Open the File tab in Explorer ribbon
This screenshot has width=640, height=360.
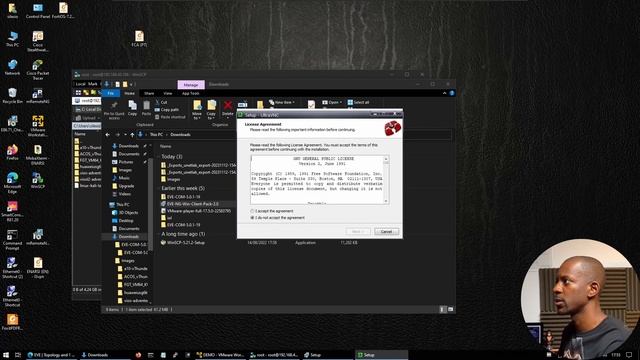(110, 93)
